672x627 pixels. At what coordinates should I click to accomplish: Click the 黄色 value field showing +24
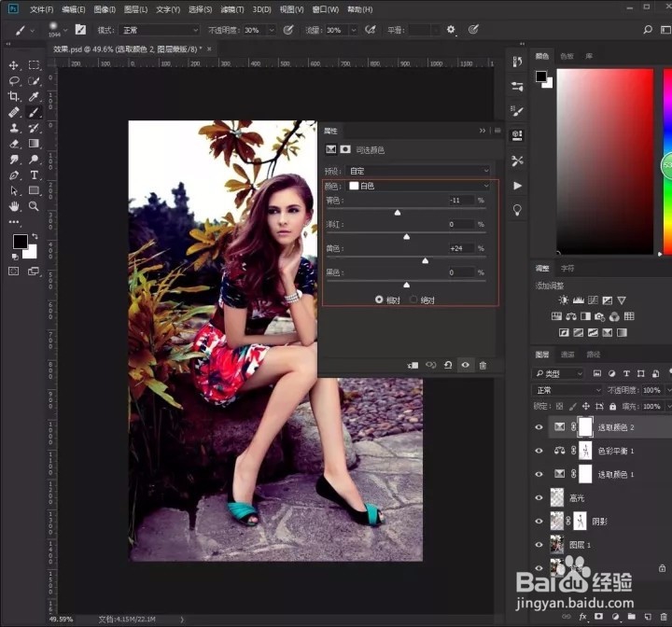461,248
